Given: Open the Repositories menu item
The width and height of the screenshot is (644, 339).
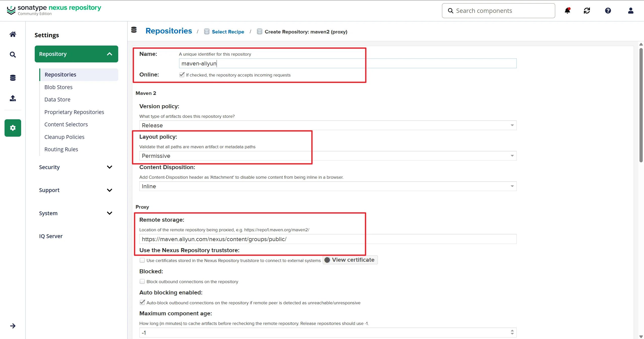Looking at the screenshot, I should click(79, 75).
